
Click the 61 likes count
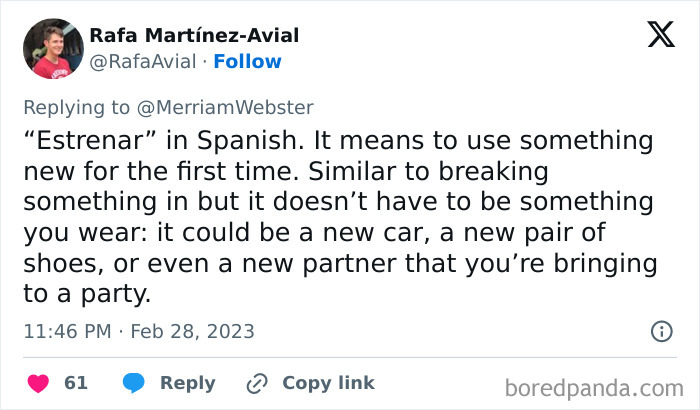pos(76,383)
